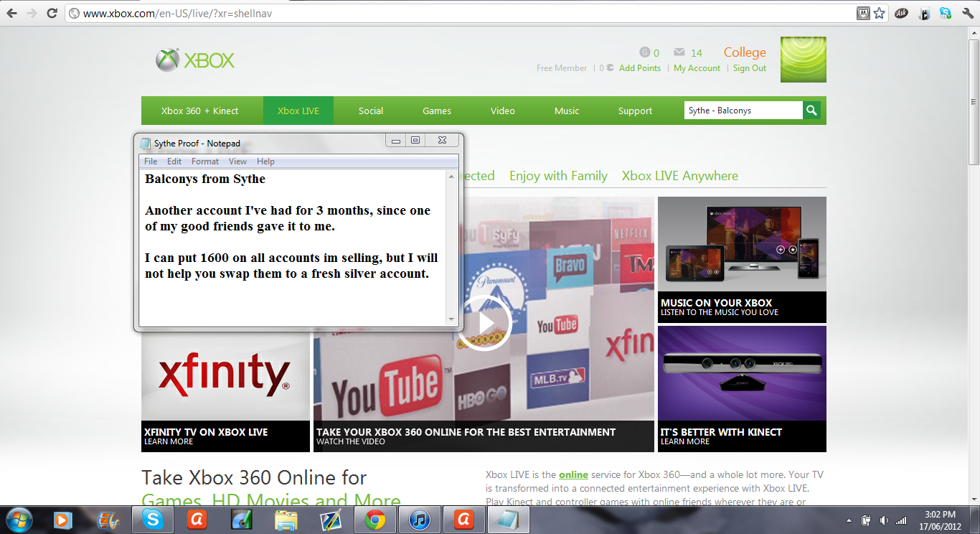The image size is (980, 534).
Task: Click the 'Balconys from Sythe' line in Notepad
Action: (x=205, y=179)
